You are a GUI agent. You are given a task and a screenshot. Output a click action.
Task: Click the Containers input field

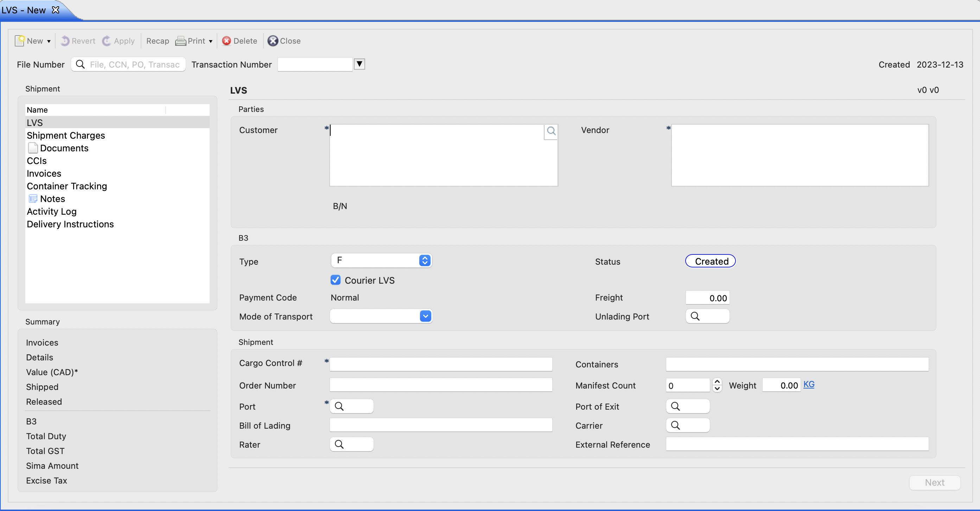tap(797, 364)
